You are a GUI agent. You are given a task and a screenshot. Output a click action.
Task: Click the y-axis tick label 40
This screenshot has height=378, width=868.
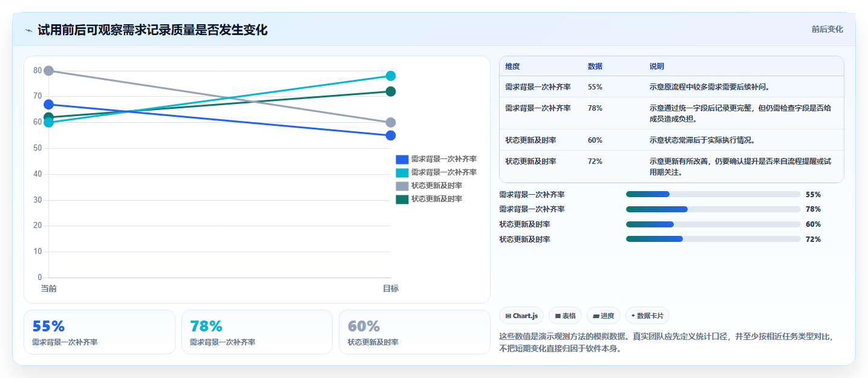pyautogui.click(x=38, y=174)
